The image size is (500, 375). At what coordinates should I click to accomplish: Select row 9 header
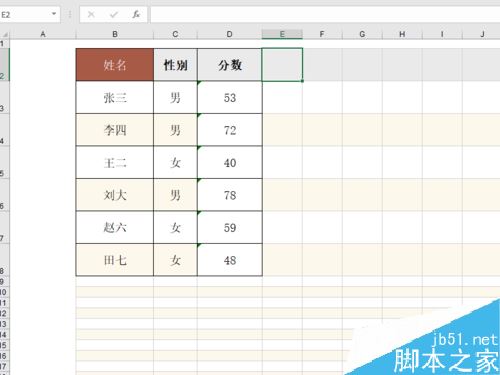[4, 282]
